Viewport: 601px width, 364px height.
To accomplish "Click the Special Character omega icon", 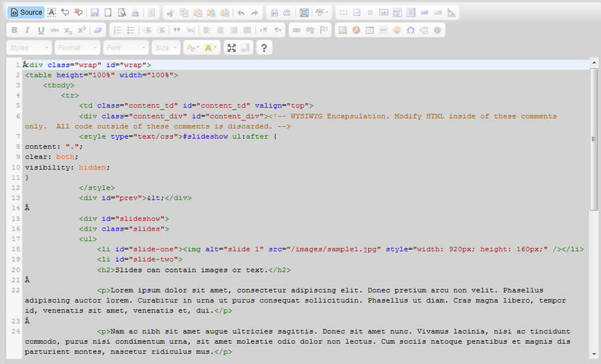I will pos(411,30).
